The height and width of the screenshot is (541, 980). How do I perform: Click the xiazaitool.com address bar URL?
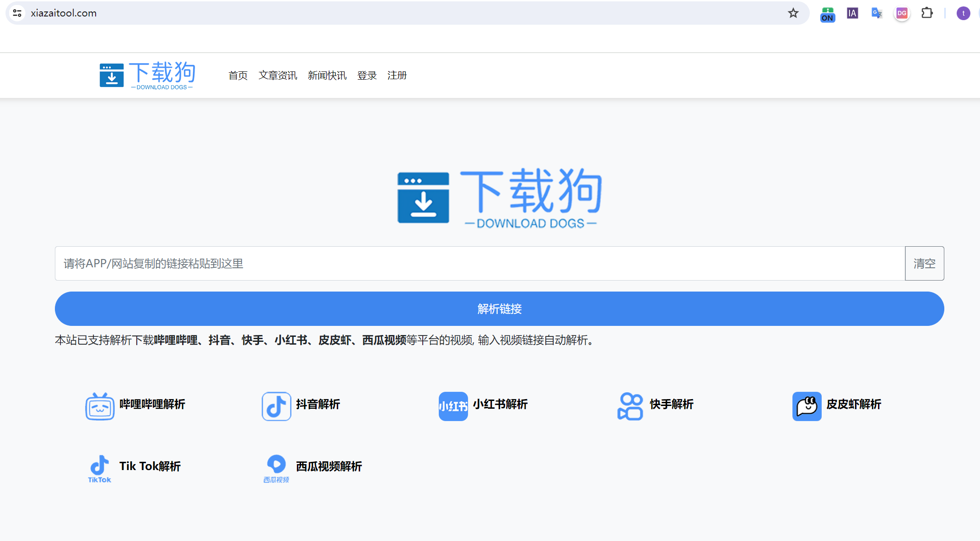pyautogui.click(x=64, y=13)
